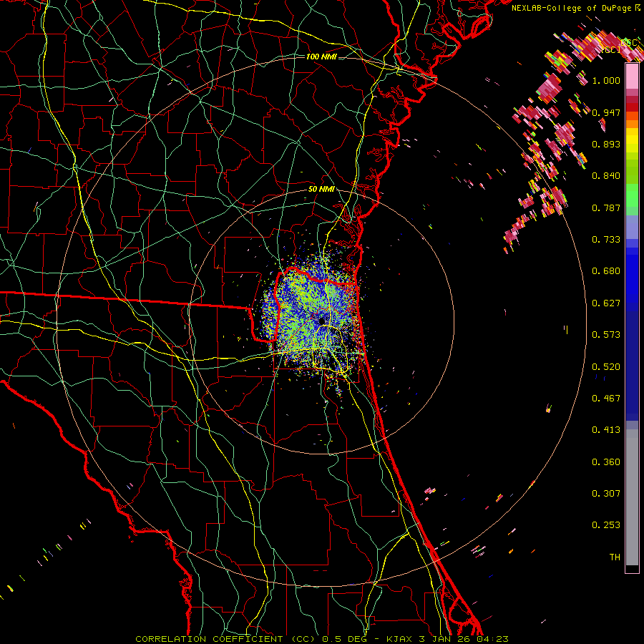This screenshot has width=644, height=644.
Task: Click the 100 NMI range ring label
Action: pyautogui.click(x=321, y=57)
